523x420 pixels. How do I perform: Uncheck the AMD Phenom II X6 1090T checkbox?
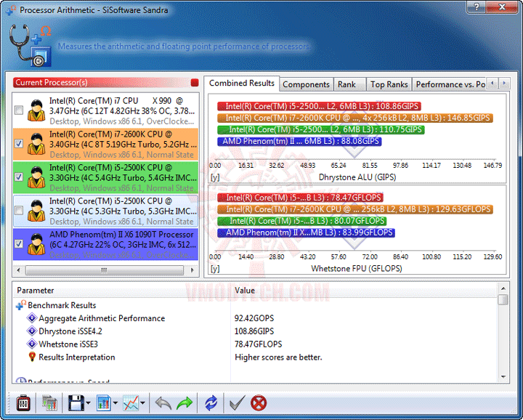tap(19, 243)
